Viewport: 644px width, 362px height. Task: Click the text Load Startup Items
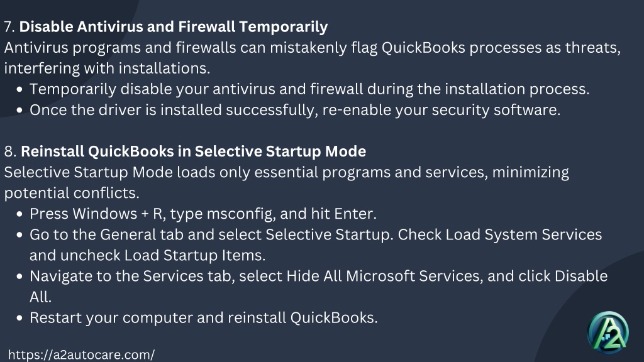click(195, 255)
